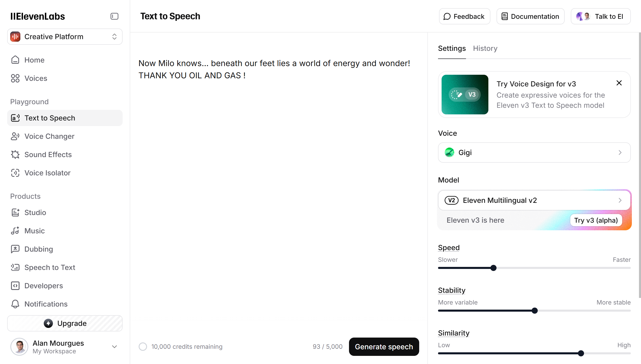Viewport: 641px width, 364px height.
Task: Open the Voices page icon
Action: 15,78
